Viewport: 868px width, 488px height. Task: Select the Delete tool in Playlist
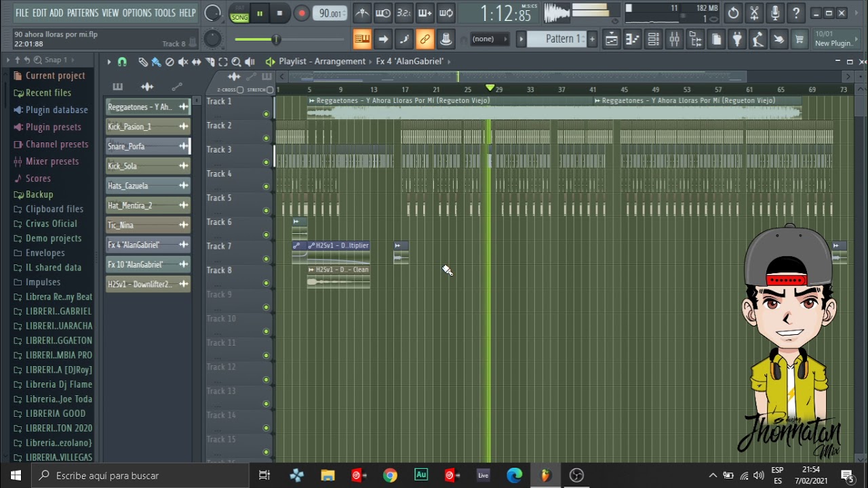[170, 62]
